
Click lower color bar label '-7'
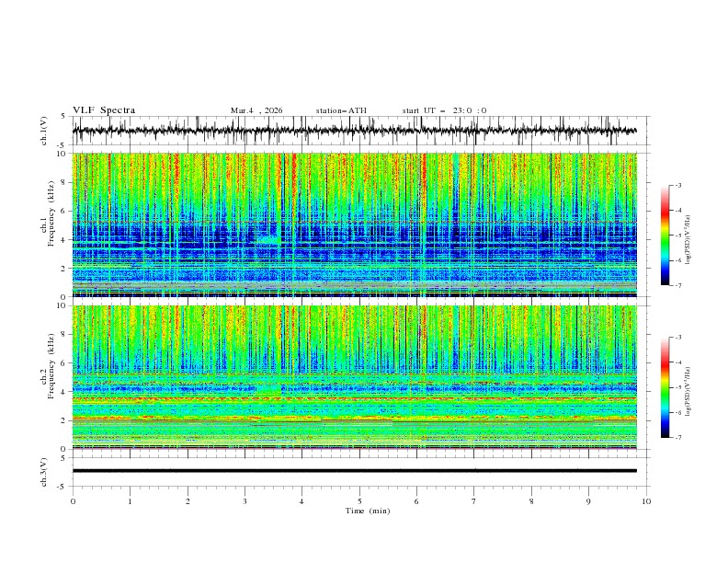tap(677, 438)
